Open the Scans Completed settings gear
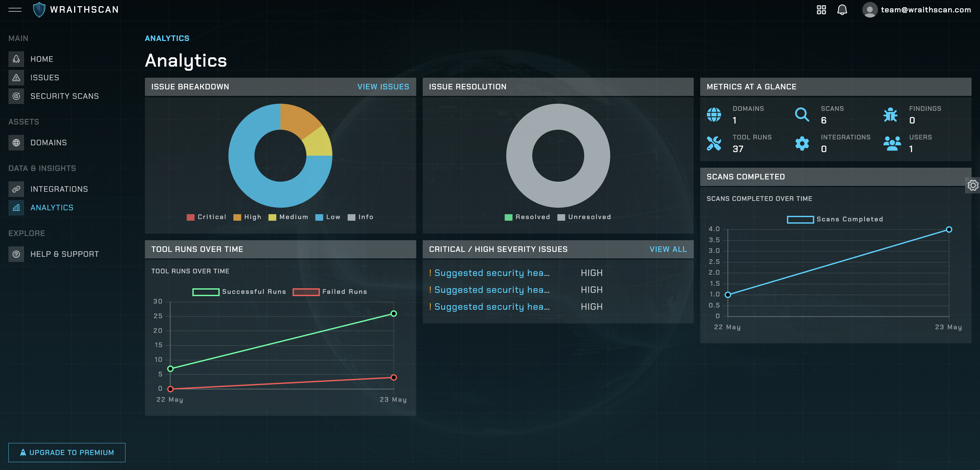The image size is (980, 470). pos(974,185)
